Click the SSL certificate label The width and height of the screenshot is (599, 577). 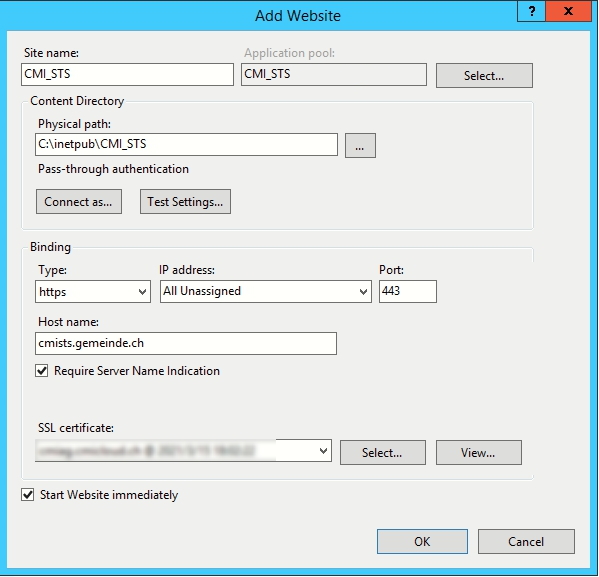(x=76, y=428)
